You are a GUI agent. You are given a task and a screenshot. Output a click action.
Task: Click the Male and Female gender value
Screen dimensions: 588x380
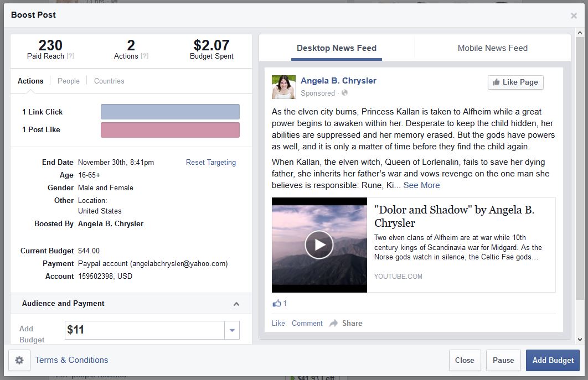105,188
